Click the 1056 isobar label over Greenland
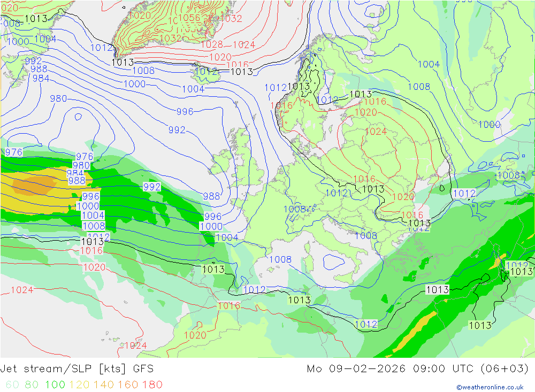The height and width of the screenshot is (392, 535). pyautogui.click(x=189, y=18)
